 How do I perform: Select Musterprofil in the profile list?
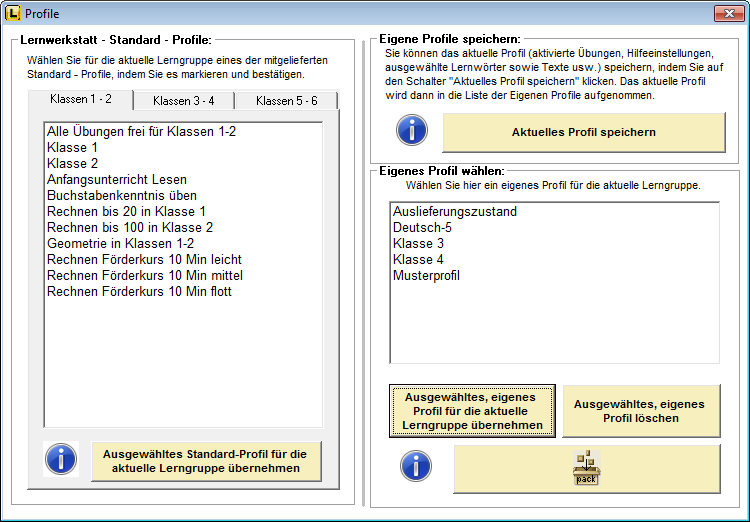pyautogui.click(x=426, y=275)
